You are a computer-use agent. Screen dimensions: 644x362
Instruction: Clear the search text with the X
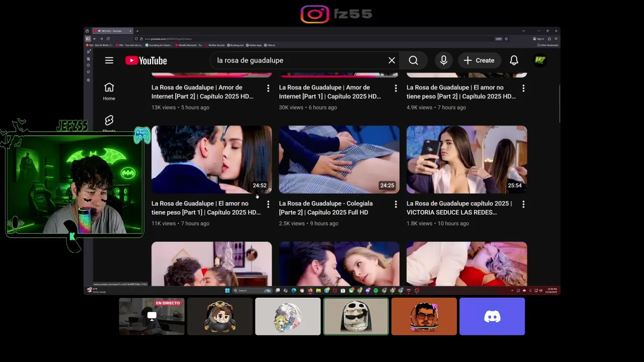coord(391,60)
